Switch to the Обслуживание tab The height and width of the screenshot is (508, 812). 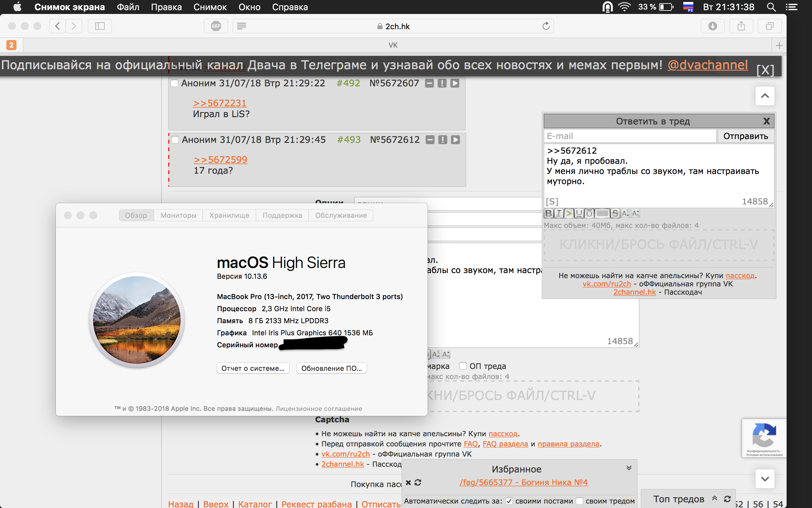341,215
